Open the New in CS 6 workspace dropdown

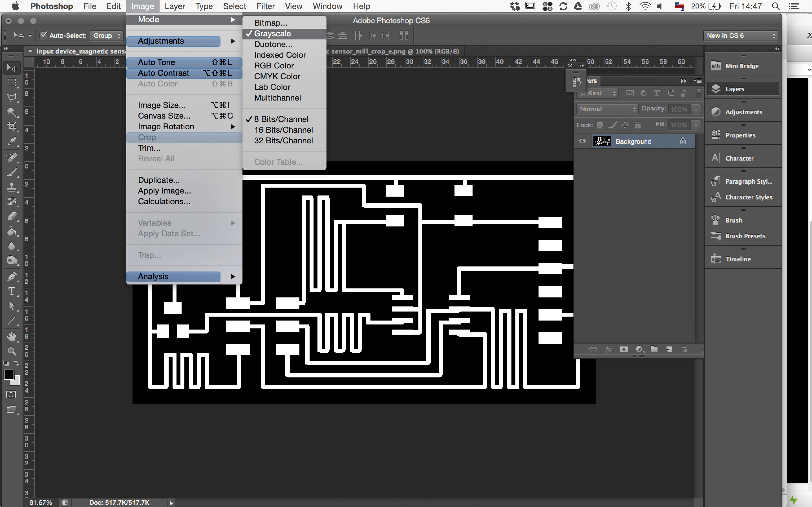click(x=741, y=35)
